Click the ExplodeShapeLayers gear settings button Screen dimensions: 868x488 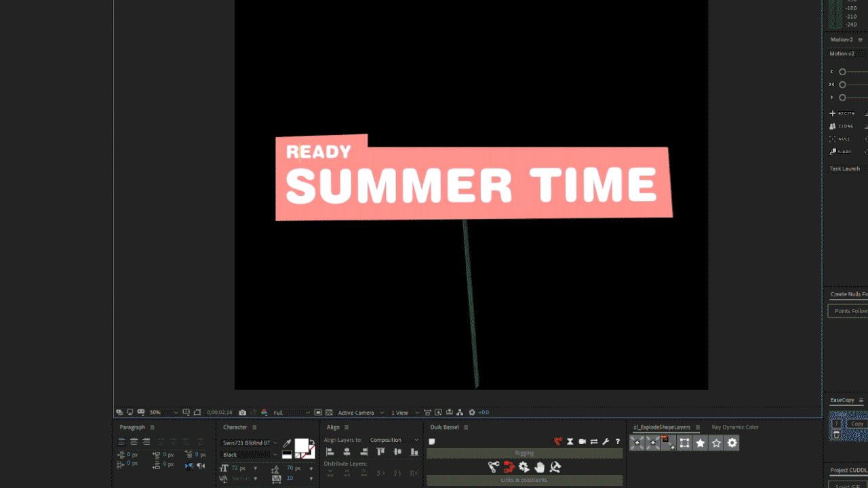pyautogui.click(x=732, y=443)
